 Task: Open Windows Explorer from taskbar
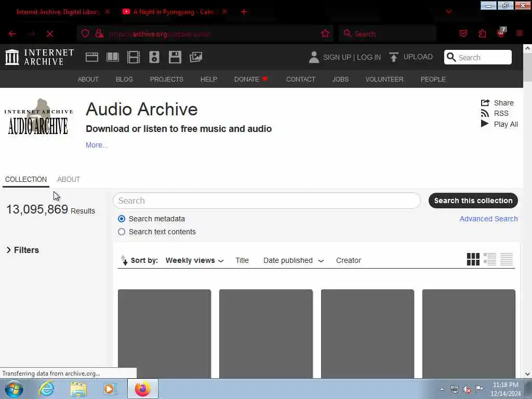pyautogui.click(x=79, y=389)
